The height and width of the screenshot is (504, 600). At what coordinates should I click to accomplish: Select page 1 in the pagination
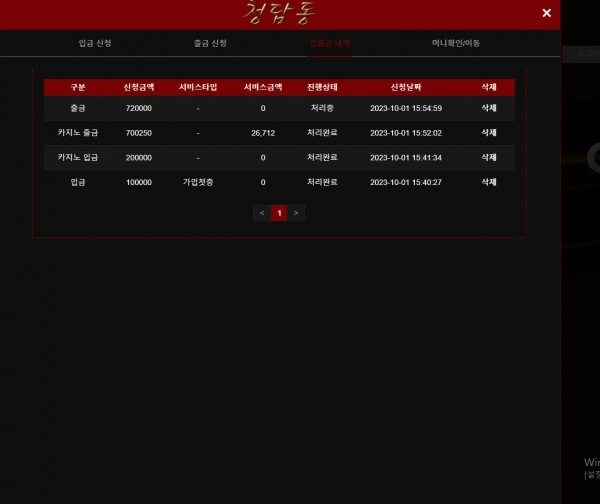pos(279,213)
